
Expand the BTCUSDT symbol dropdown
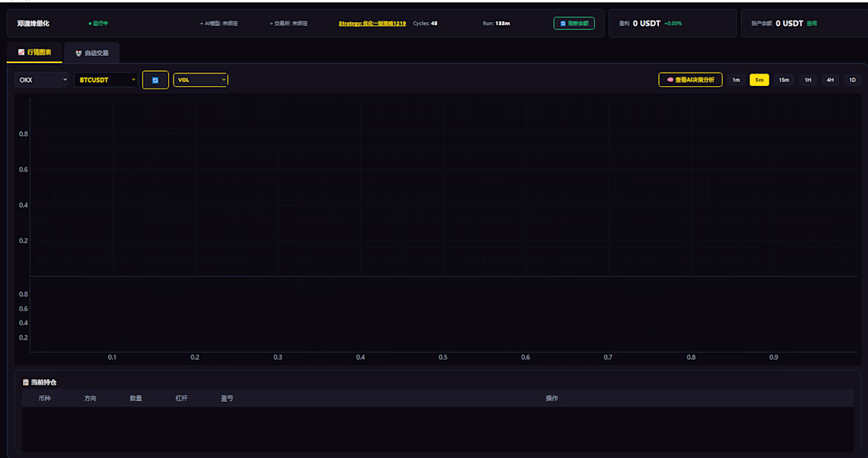coord(106,80)
